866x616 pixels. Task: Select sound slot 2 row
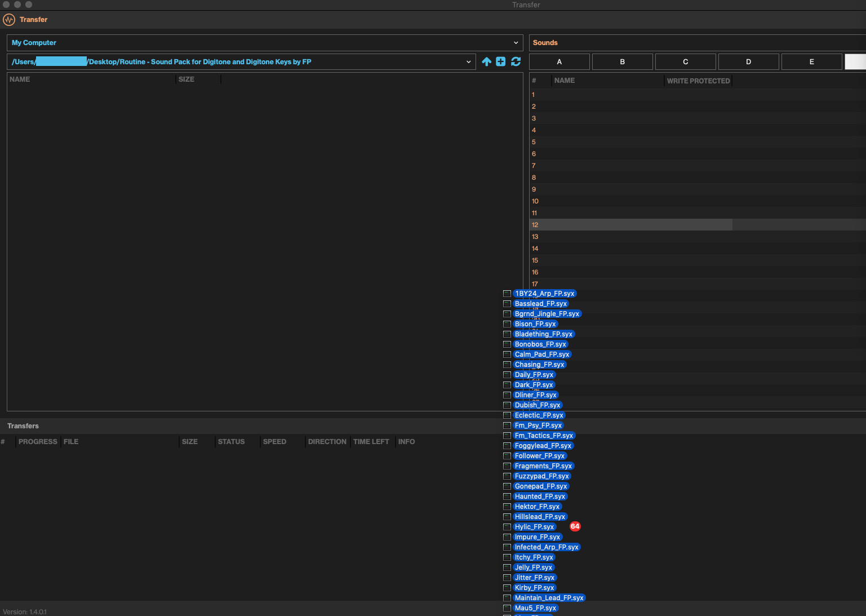pyautogui.click(x=698, y=107)
